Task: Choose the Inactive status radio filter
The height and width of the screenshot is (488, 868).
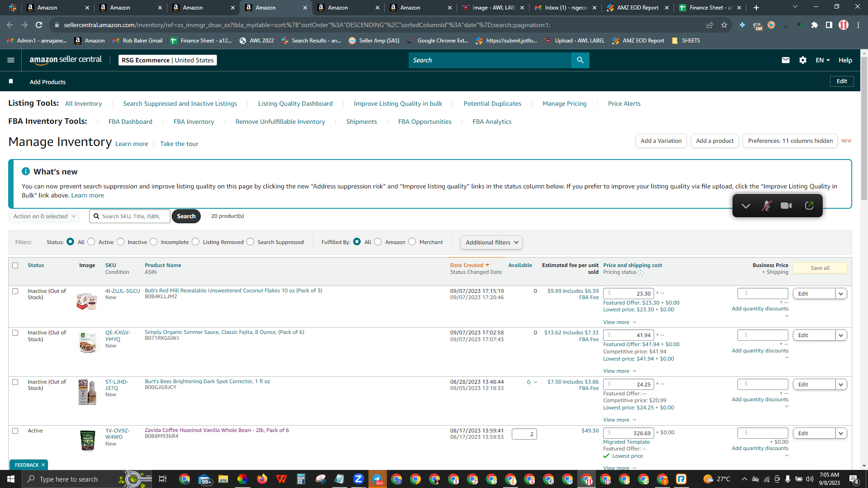Action: [x=121, y=242]
